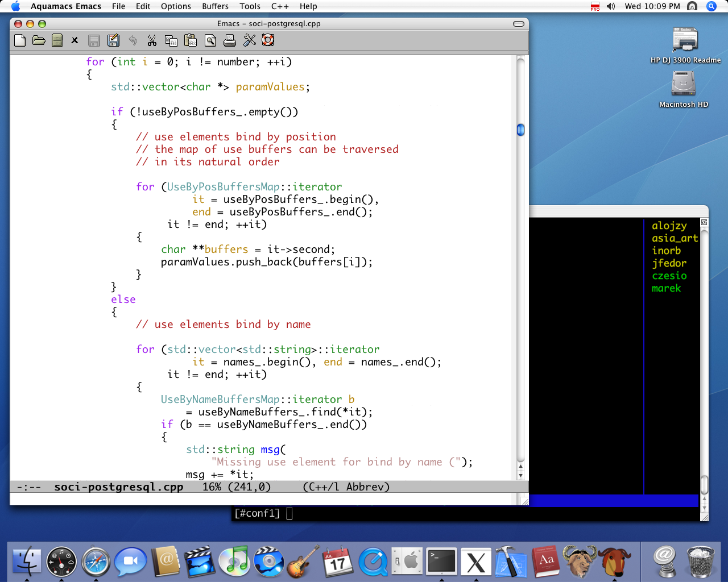This screenshot has width=728, height=582.
Task: Open a file with the folder icon
Action: point(39,40)
